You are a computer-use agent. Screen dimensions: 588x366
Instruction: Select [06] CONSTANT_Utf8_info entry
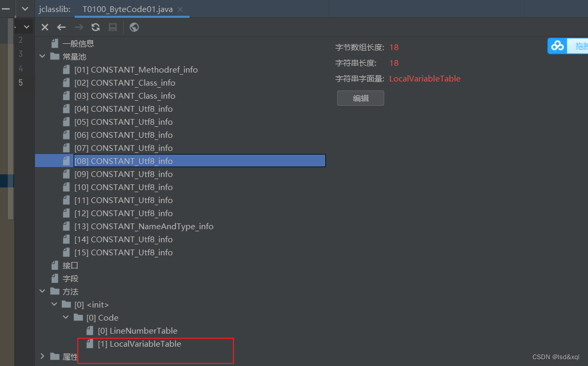[x=123, y=135]
